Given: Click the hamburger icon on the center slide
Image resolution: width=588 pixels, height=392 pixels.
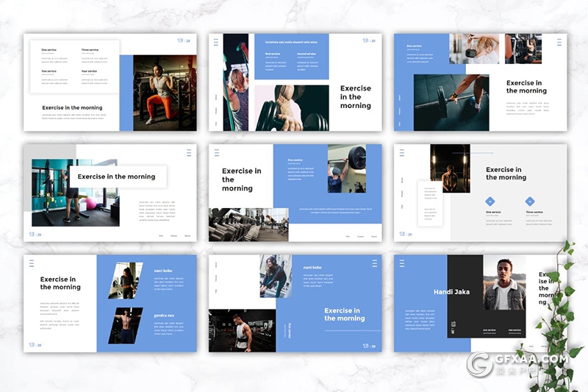Looking at the screenshot, I should tap(216, 153).
